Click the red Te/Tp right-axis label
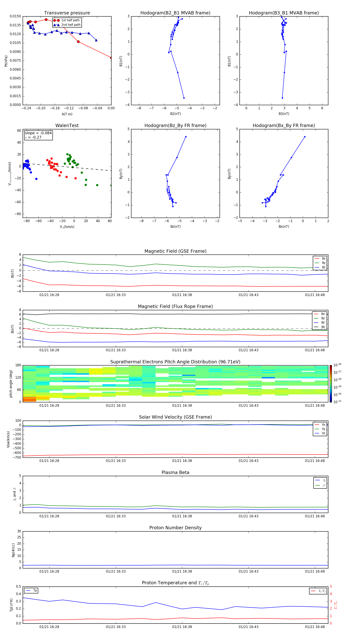Image resolution: width=351 pixels, height=644 pixels. 336,605
